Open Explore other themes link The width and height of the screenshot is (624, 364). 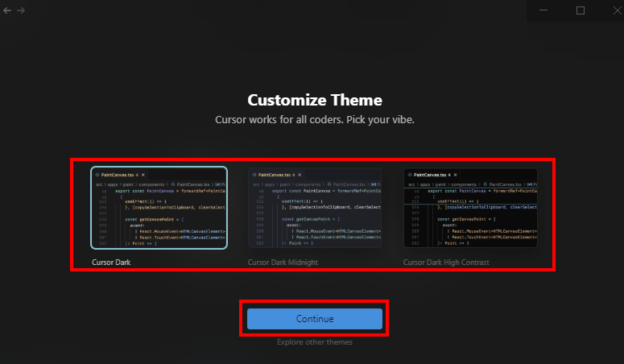click(315, 342)
